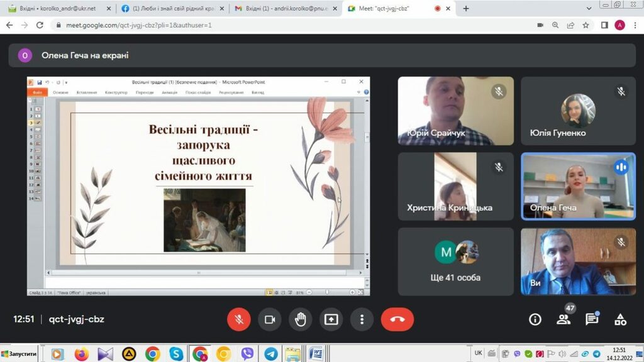Click the present screen button
This screenshot has width=644, height=362.
click(x=331, y=319)
